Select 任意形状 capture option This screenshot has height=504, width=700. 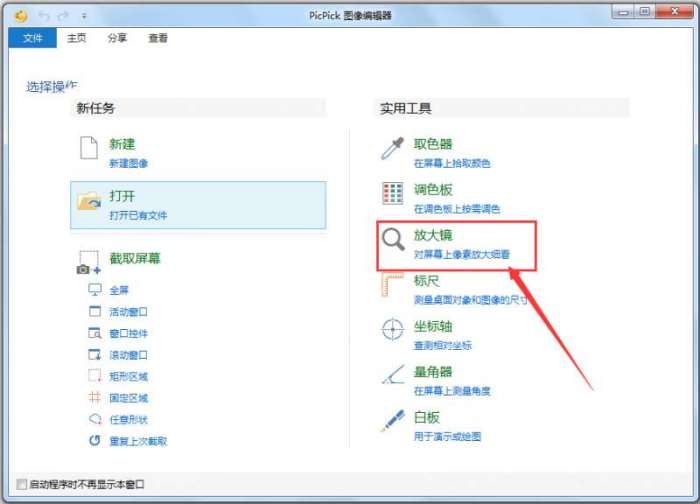click(x=129, y=419)
